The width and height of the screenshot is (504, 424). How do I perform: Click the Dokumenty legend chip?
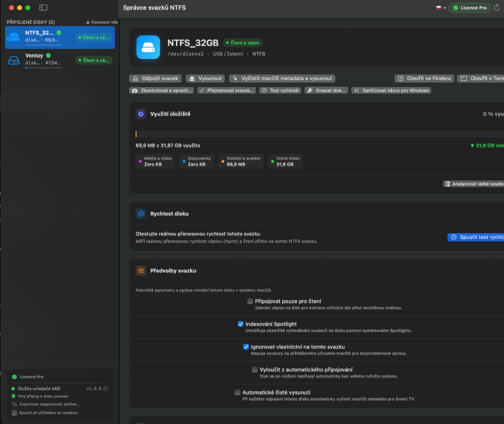click(x=197, y=161)
